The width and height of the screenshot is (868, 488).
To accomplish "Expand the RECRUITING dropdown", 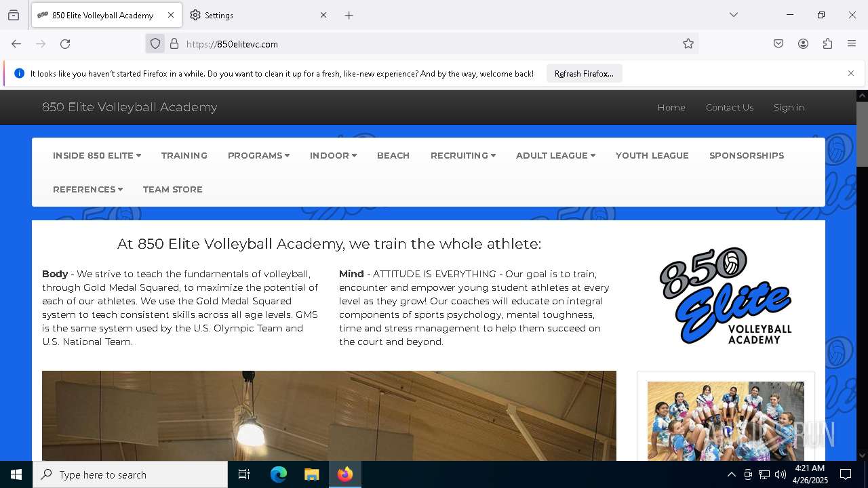I will [462, 155].
